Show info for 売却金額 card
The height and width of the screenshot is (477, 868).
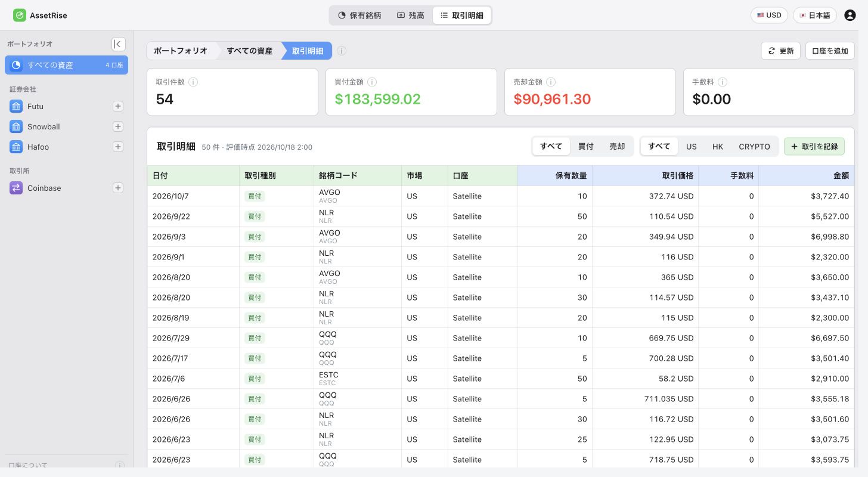click(551, 82)
